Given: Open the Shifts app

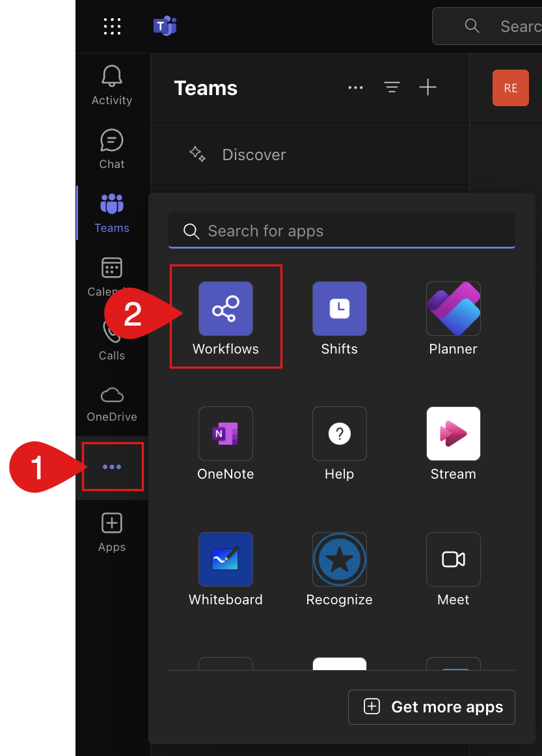Looking at the screenshot, I should click(339, 309).
